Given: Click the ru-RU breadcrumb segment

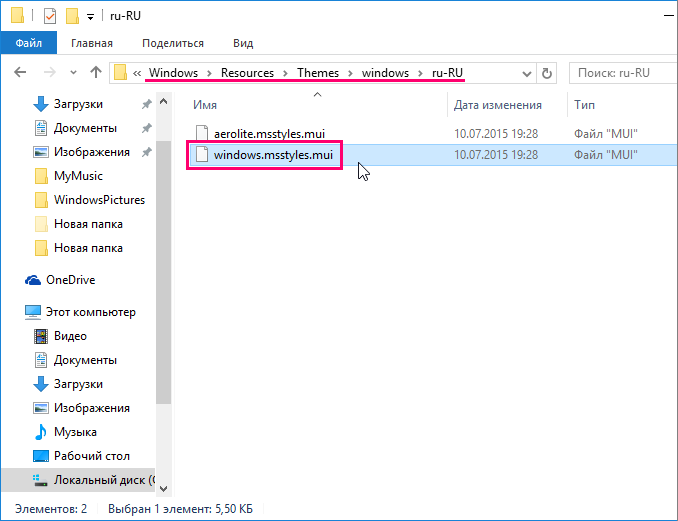Looking at the screenshot, I should coord(447,73).
